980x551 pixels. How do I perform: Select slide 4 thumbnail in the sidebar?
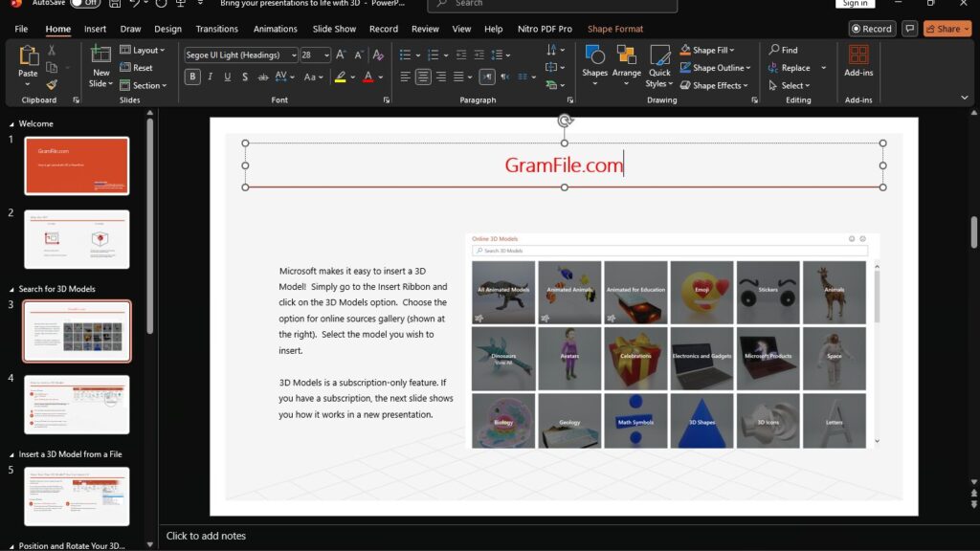coord(78,405)
